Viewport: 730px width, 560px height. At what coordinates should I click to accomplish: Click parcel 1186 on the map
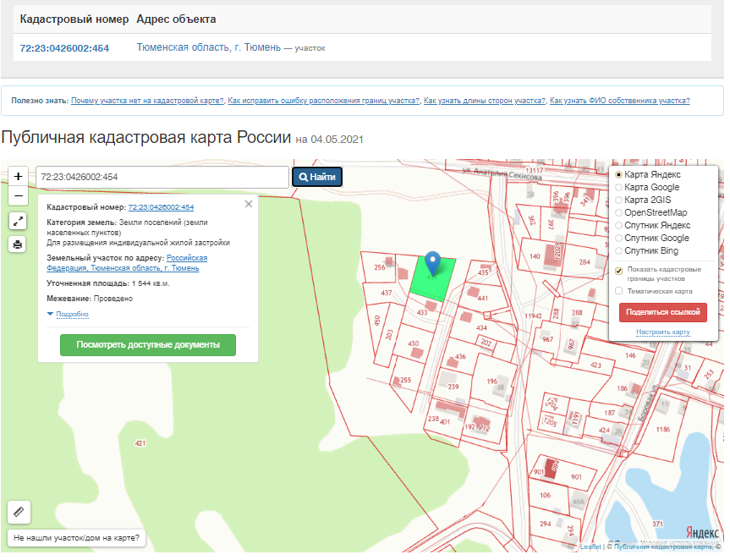click(663, 429)
